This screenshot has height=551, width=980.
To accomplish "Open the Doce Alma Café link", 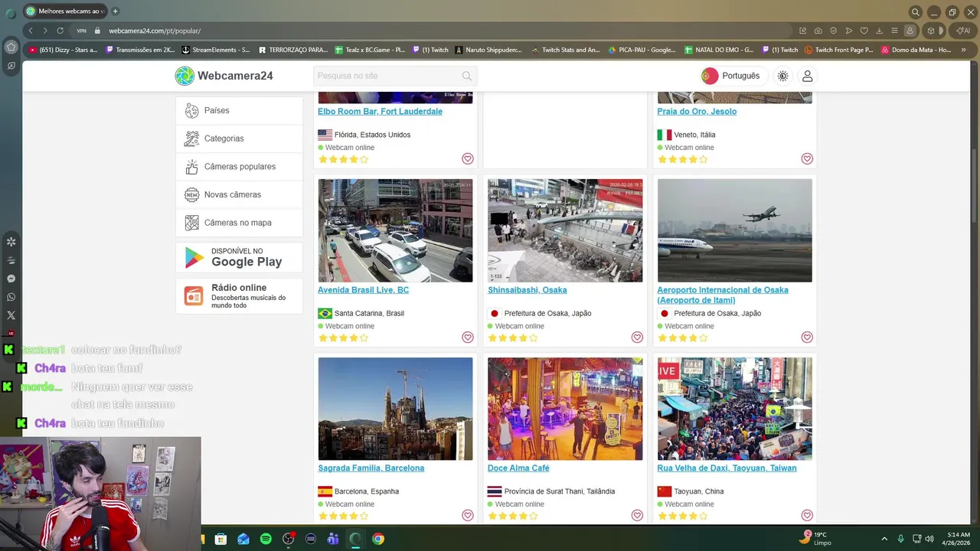I will (518, 468).
